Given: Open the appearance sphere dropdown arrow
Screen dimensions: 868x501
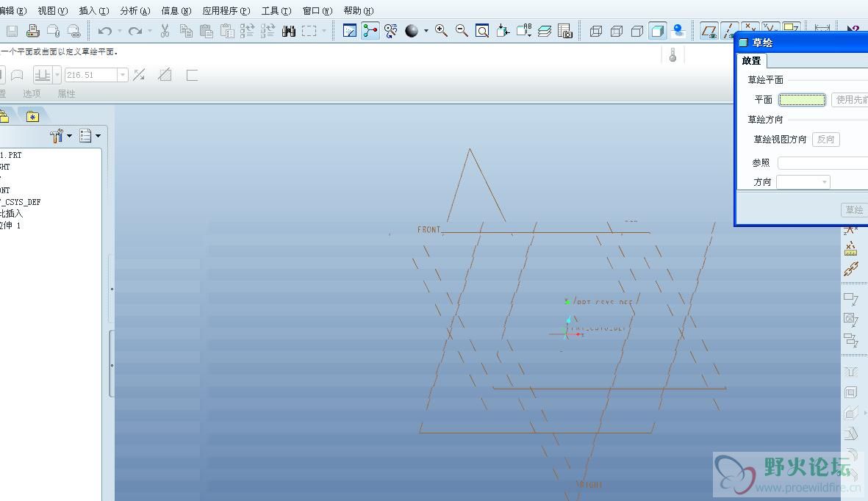Looking at the screenshot, I should point(426,31).
